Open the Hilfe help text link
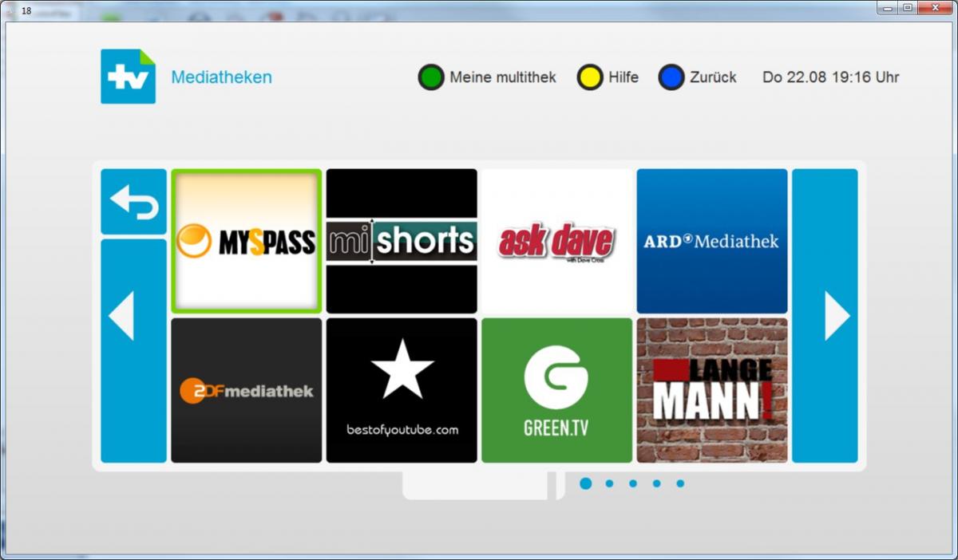This screenshot has width=958, height=560. 623,77
